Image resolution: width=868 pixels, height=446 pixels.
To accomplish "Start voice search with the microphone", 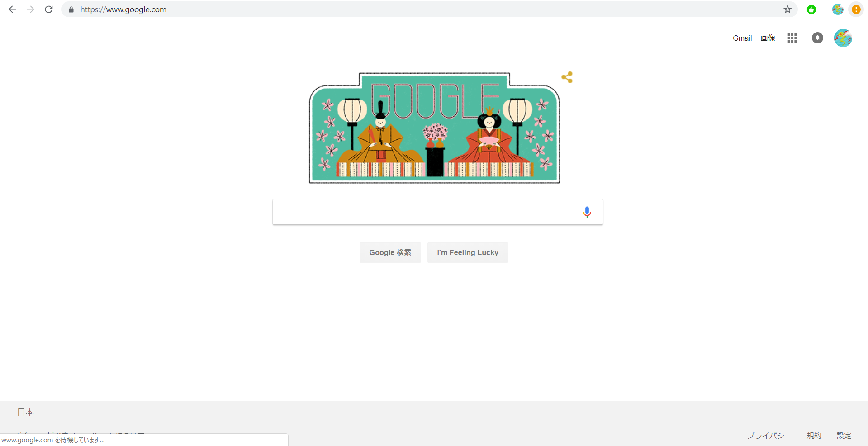I will coord(587,212).
